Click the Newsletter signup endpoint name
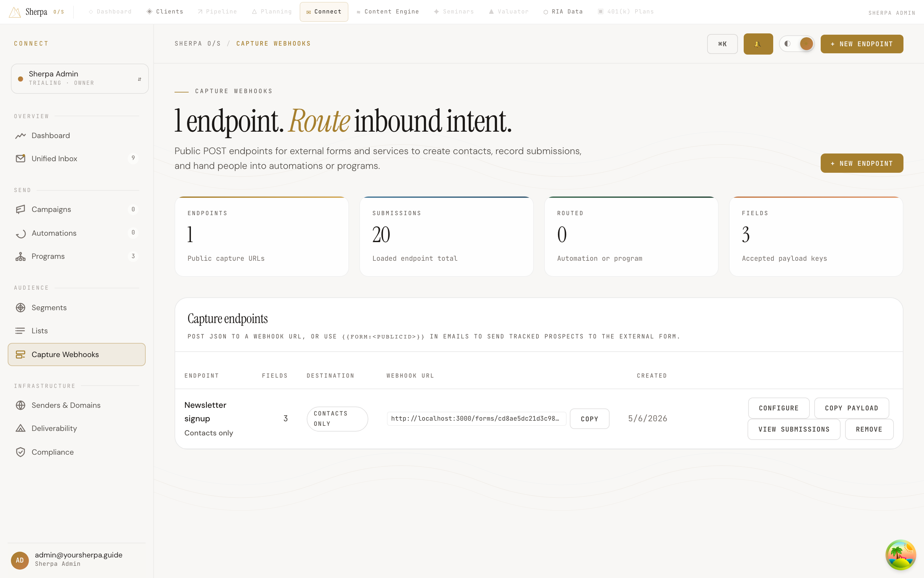The image size is (924, 578). click(205, 412)
